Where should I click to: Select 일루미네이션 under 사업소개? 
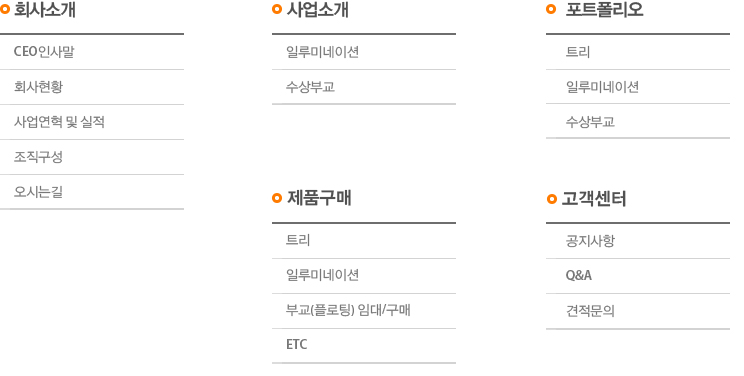[x=364, y=52]
